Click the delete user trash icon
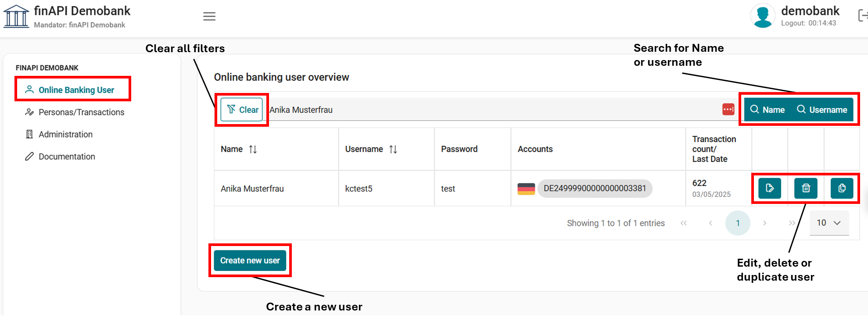 click(x=806, y=188)
